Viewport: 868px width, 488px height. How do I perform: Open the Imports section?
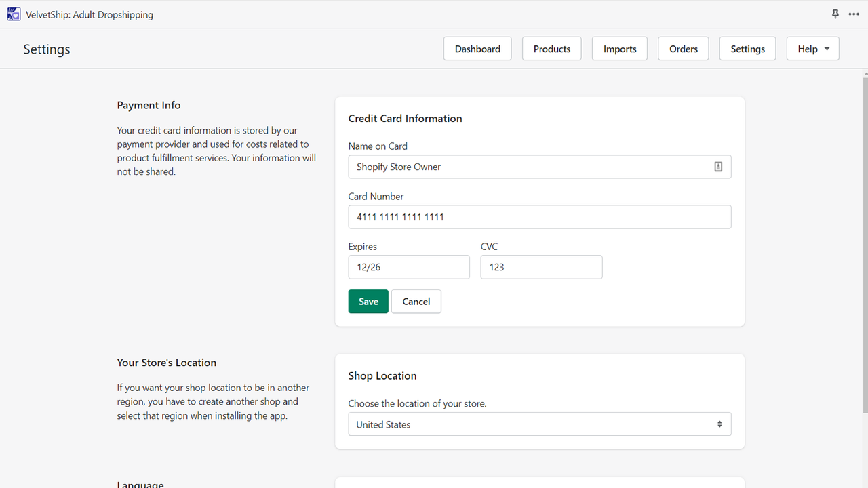pos(619,48)
